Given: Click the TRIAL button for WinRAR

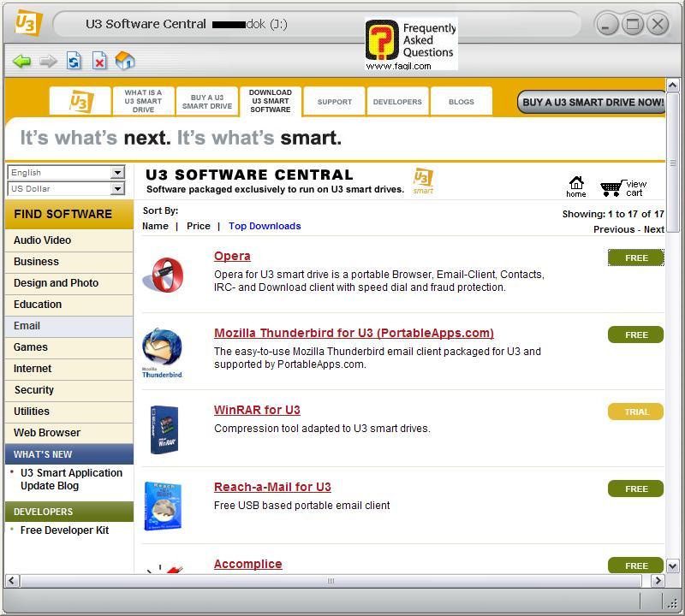Looking at the screenshot, I should pyautogui.click(x=636, y=412).
